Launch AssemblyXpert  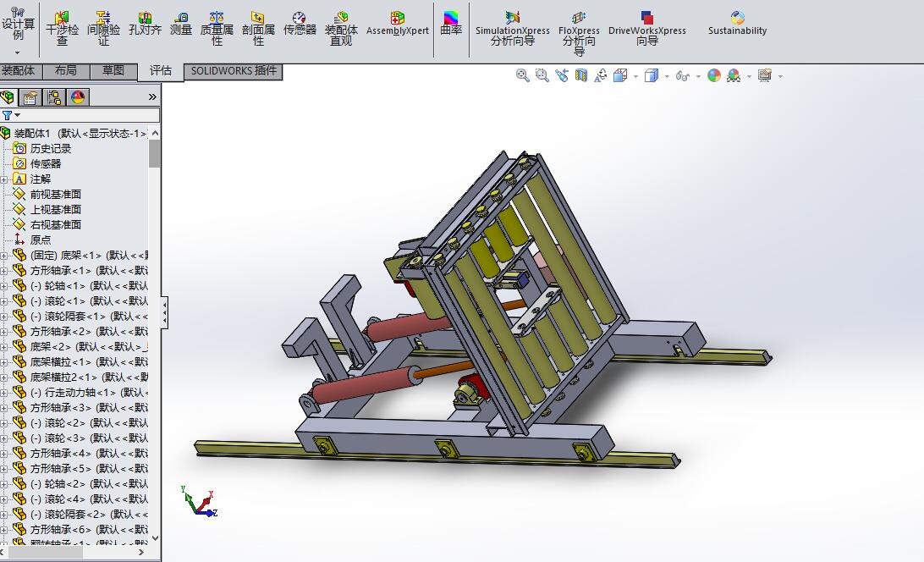(x=397, y=24)
